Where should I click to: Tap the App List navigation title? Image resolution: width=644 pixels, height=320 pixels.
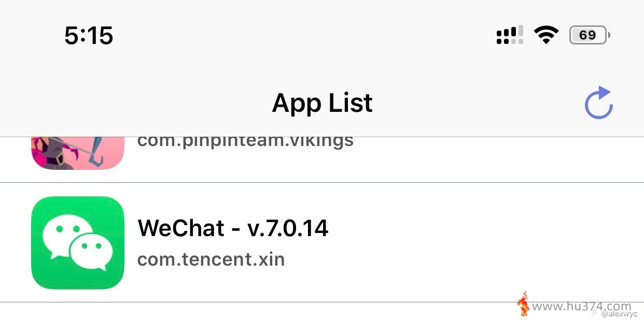pyautogui.click(x=322, y=103)
